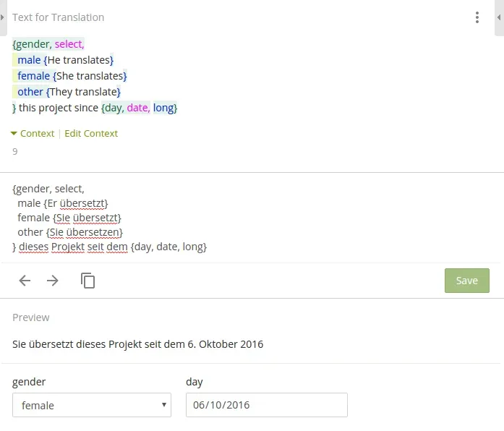Viewport: 504px width, 431px height.
Task: Click the line starting "} dieses Projekt" in translation
Action: coord(110,247)
